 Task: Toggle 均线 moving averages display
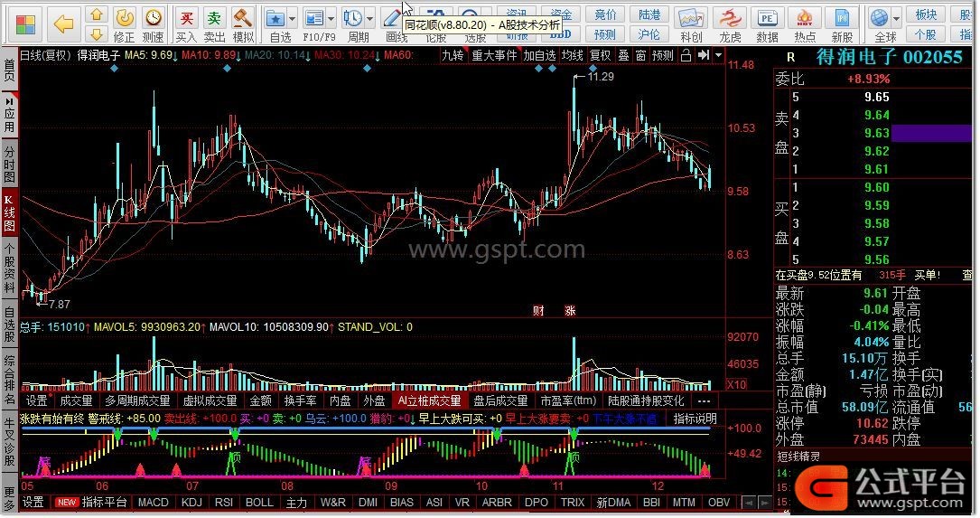(573, 56)
